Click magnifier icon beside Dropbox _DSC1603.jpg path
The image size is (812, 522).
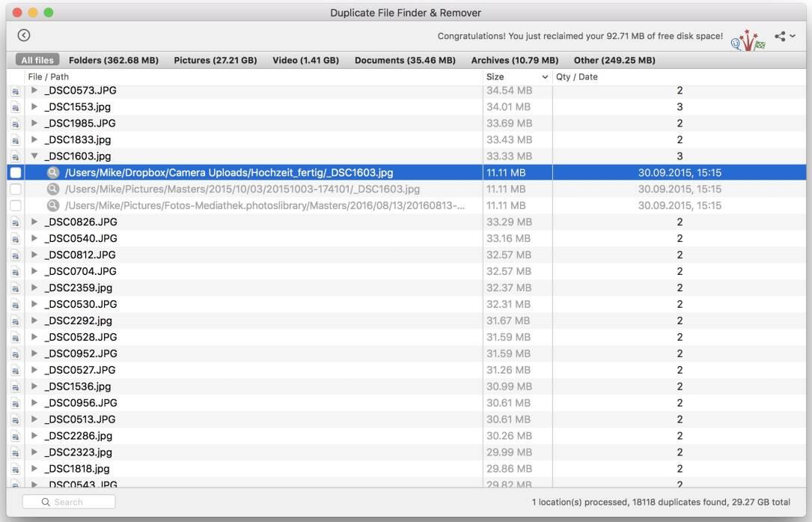coord(53,173)
